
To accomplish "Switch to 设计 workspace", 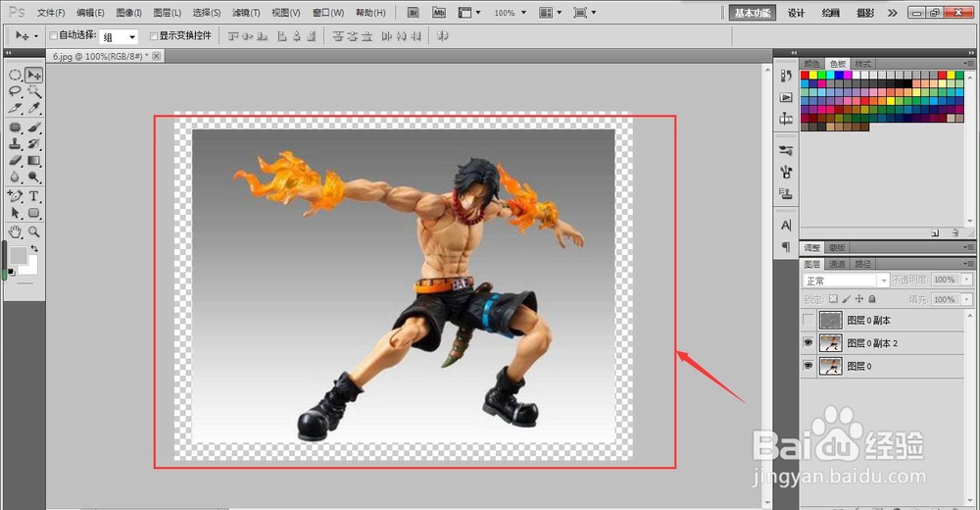I will click(x=796, y=13).
